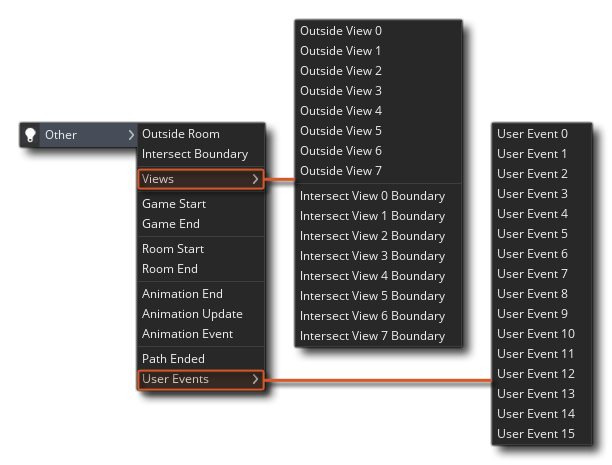Select User Event 15
612x465 pixels.
coord(536,434)
